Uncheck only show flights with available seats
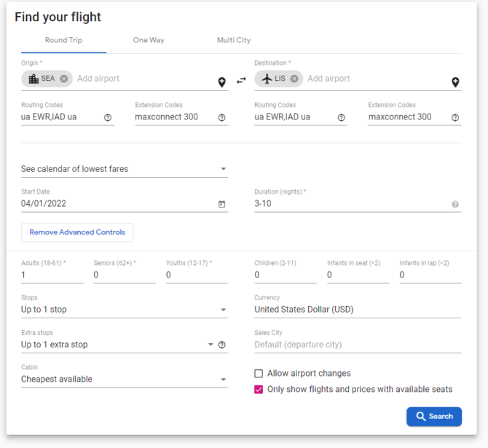Screen dimensions: 488x448 [259, 390]
